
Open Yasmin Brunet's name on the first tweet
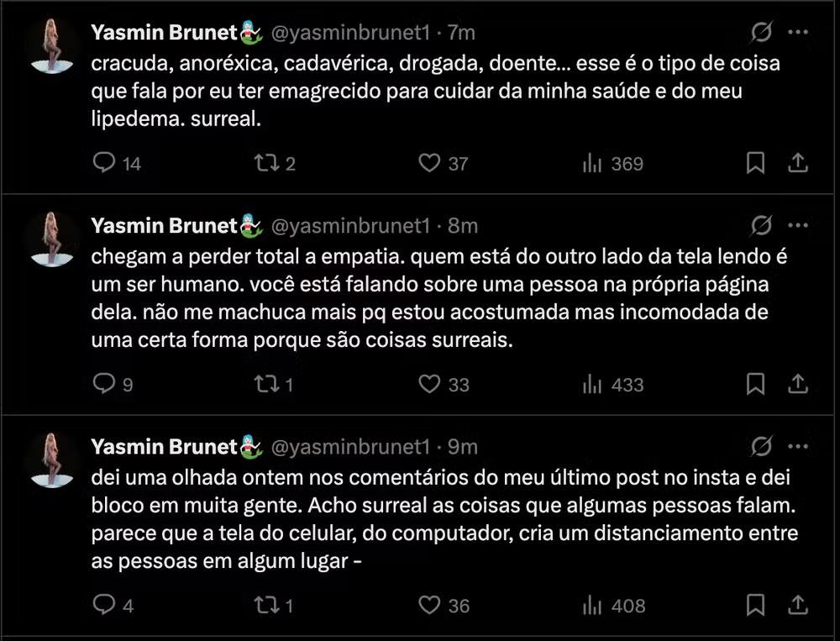[x=165, y=33]
